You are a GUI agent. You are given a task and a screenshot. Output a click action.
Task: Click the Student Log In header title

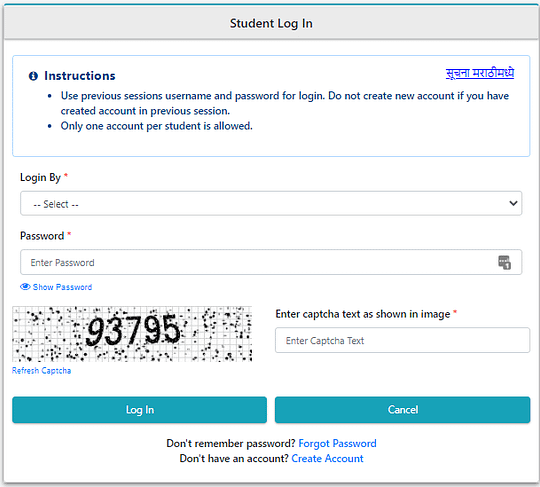point(271,23)
